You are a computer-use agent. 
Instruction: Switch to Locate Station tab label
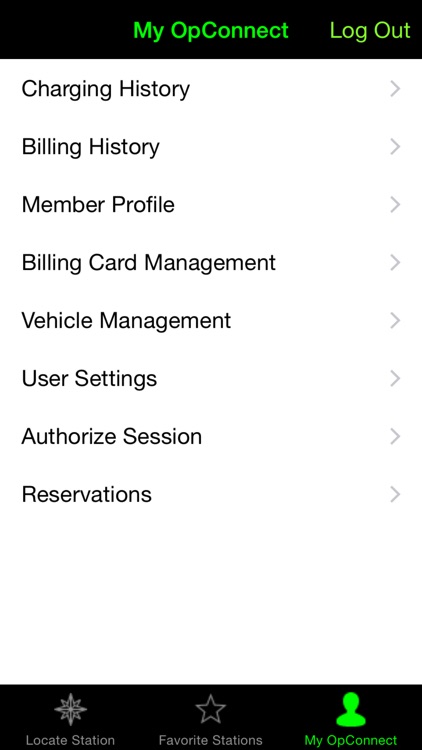click(70, 740)
